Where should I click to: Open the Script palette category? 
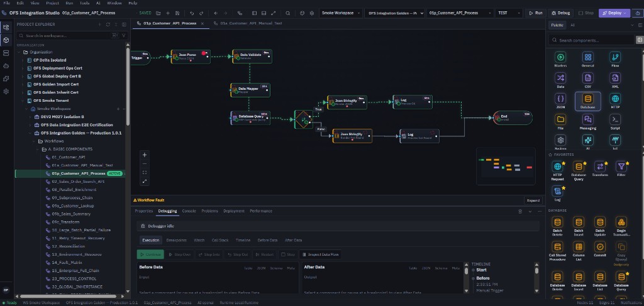[x=615, y=122]
